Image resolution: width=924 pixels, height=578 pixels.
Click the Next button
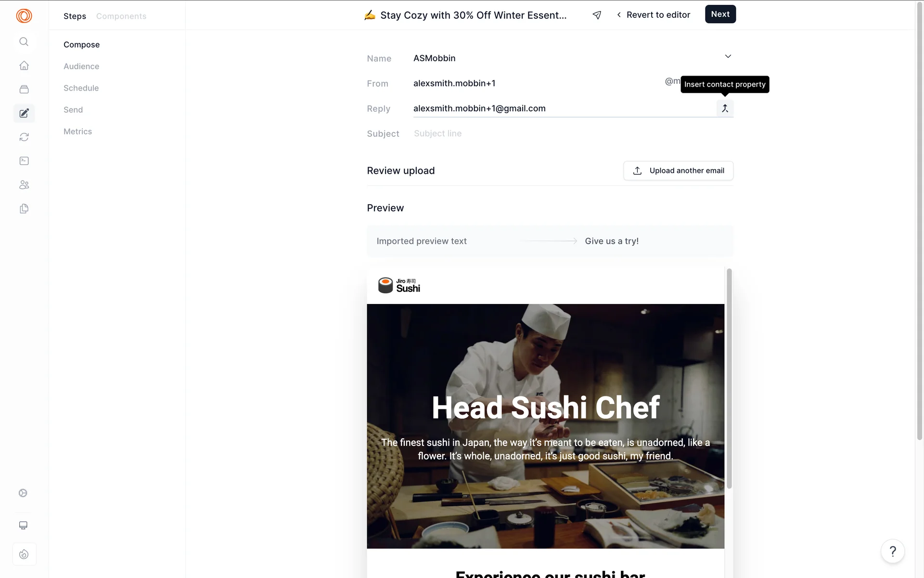pos(720,14)
